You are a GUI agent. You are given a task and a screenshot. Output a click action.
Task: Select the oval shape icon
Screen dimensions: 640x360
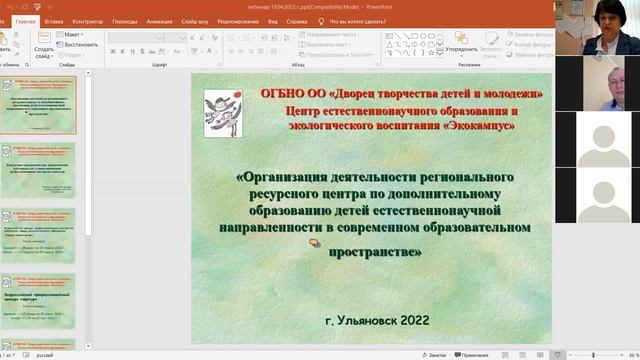[423, 36]
